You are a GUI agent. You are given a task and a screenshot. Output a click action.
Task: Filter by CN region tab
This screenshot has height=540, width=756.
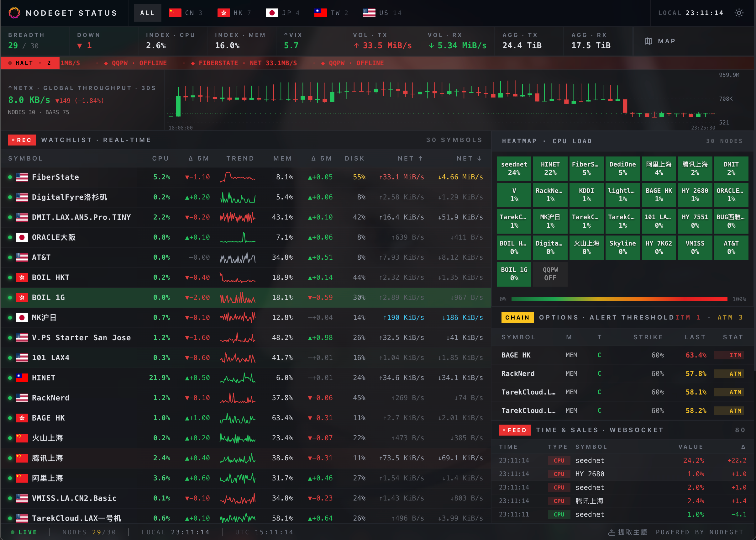pyautogui.click(x=186, y=13)
